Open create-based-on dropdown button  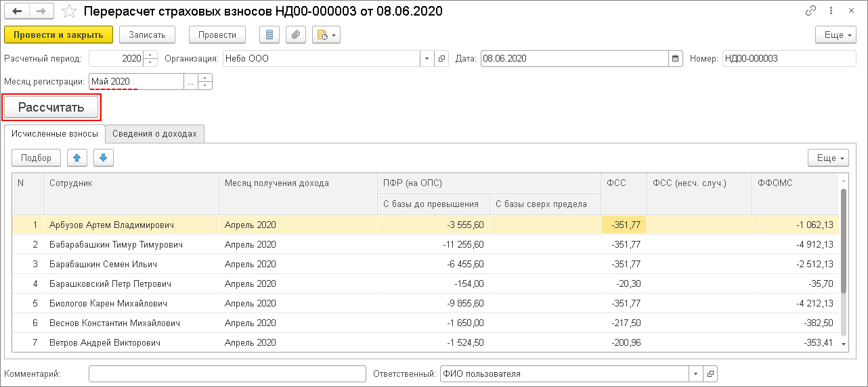coord(326,35)
